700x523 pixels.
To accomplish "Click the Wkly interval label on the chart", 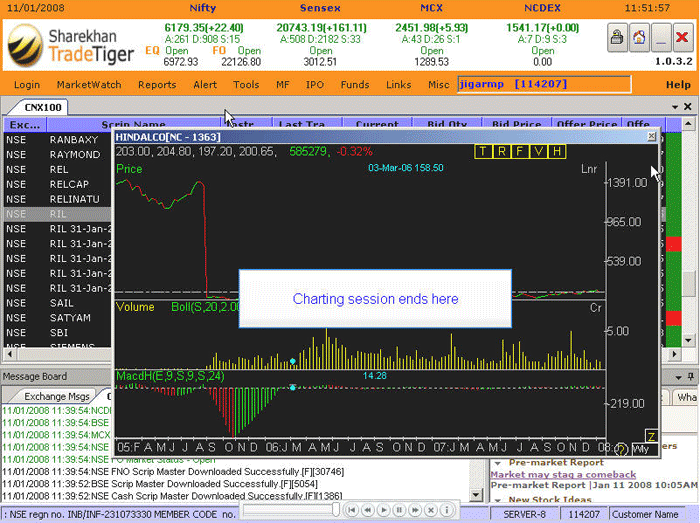I will click(641, 449).
